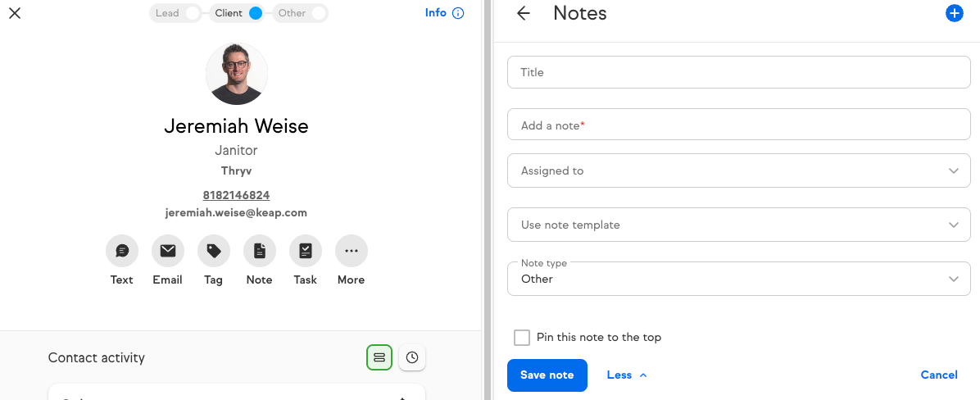980x400 pixels.
Task: Select the stacked list activity view
Action: click(x=379, y=357)
